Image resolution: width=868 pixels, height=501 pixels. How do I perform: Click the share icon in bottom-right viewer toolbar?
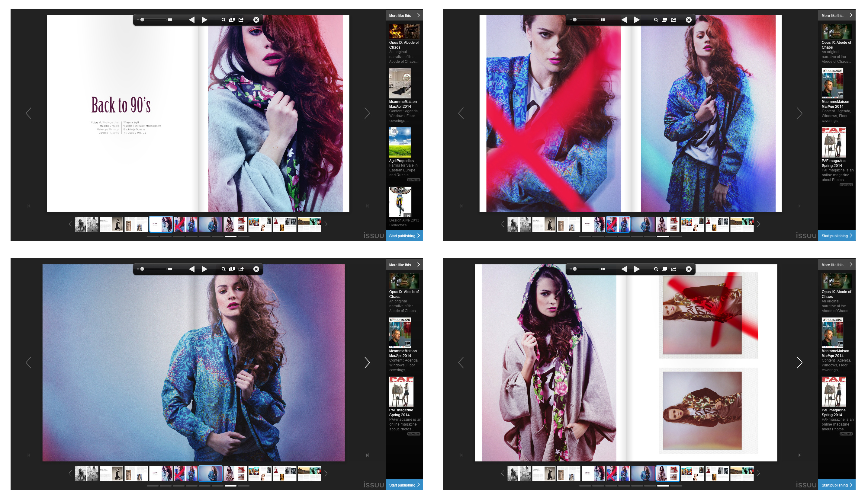[x=674, y=269]
